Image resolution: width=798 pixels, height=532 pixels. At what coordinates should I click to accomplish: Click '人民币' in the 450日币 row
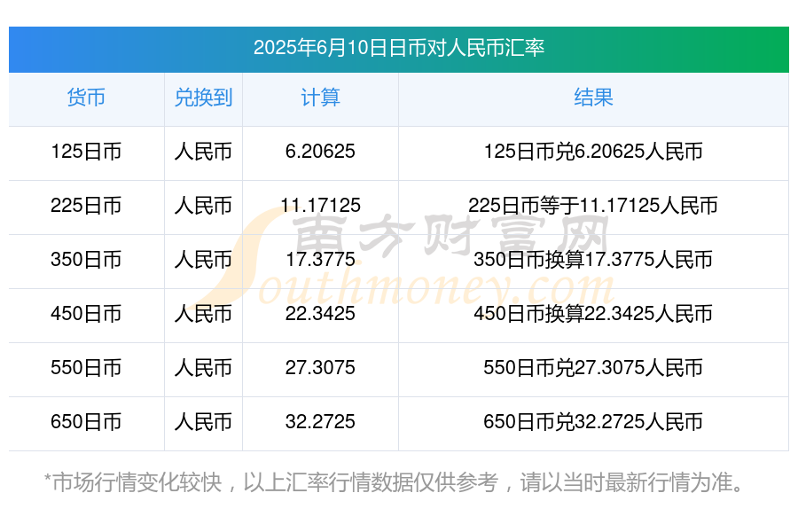[203, 314]
